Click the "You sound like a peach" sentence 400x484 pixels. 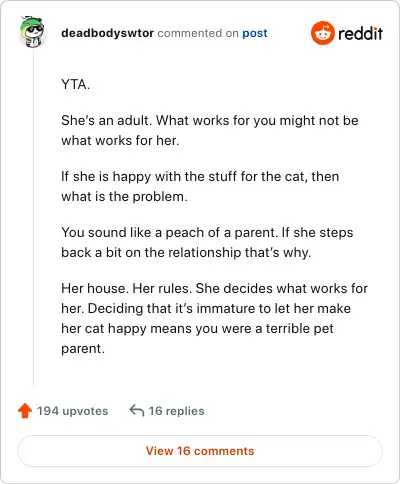click(x=170, y=233)
